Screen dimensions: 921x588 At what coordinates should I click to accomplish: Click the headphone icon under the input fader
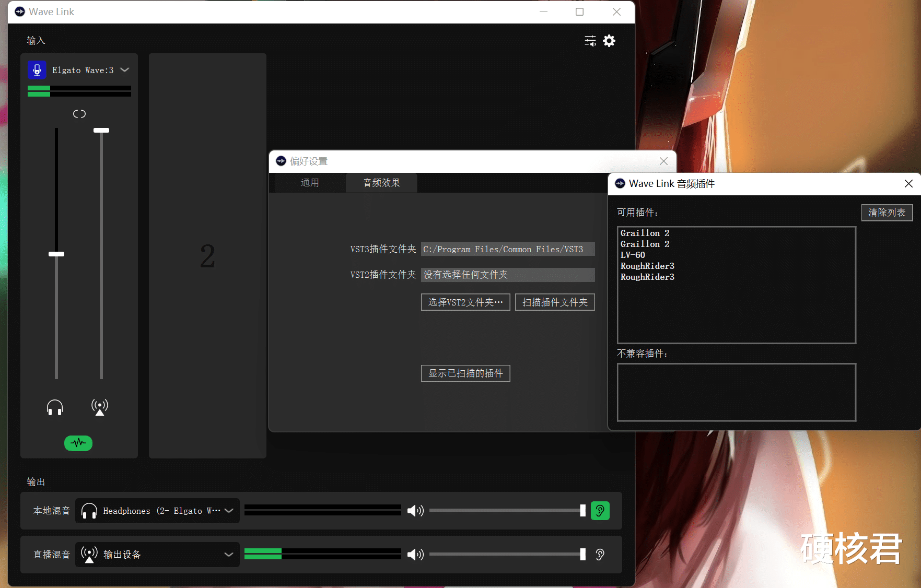tap(55, 407)
